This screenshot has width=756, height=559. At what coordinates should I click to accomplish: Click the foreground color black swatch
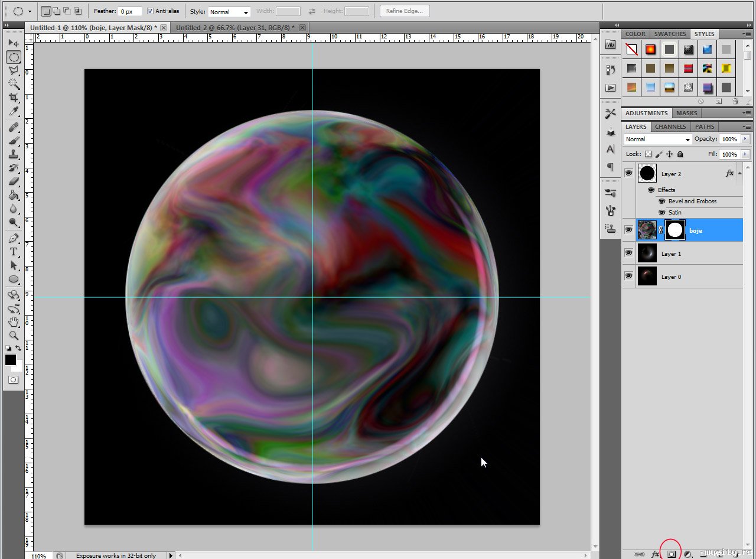pyautogui.click(x=11, y=360)
